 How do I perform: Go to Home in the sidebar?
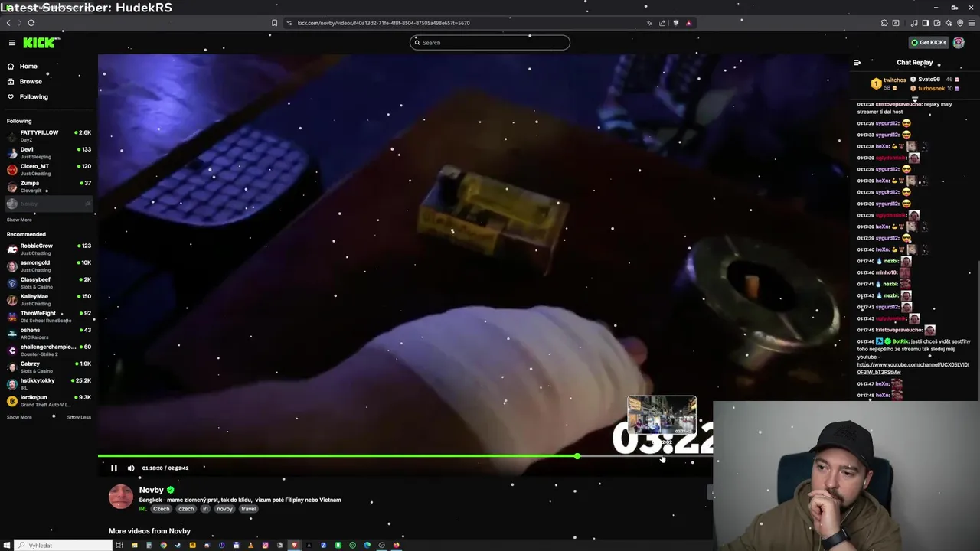28,67
